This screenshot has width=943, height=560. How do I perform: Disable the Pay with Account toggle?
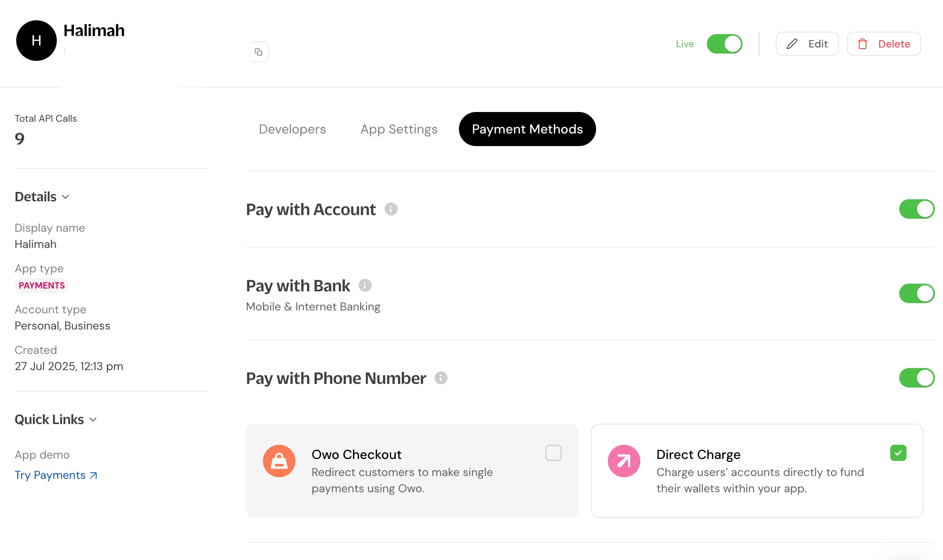[917, 209]
